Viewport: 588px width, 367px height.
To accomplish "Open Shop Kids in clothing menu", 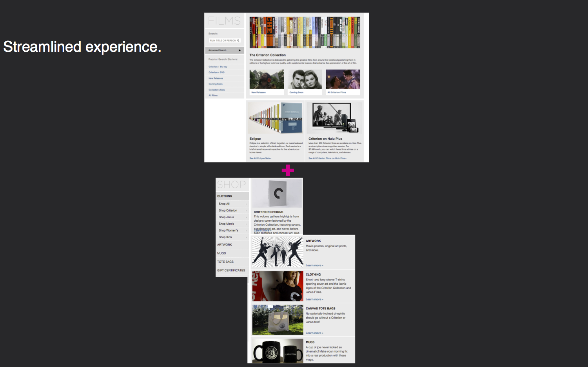I will point(225,237).
